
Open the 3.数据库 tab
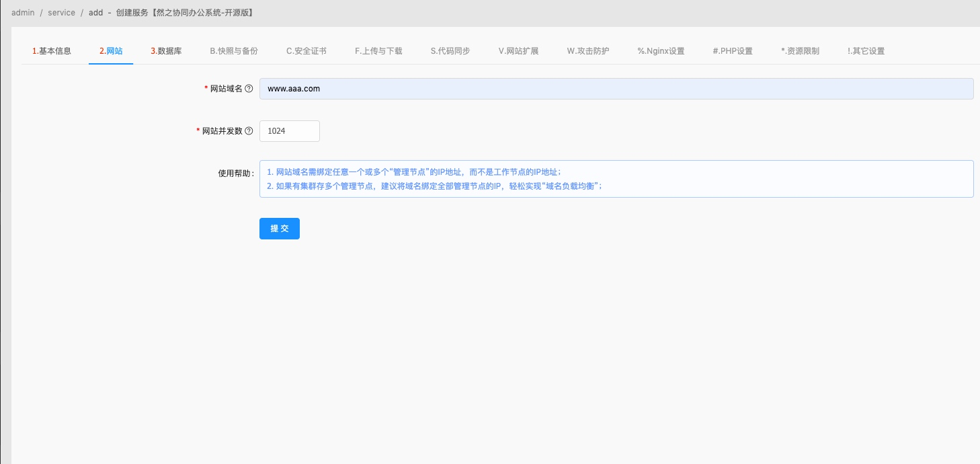click(x=165, y=50)
